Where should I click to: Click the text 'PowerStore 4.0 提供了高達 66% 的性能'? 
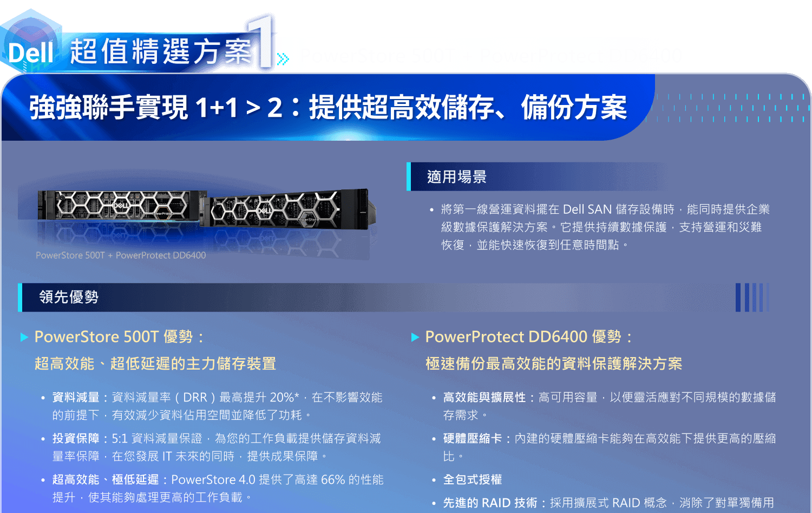click(x=278, y=479)
